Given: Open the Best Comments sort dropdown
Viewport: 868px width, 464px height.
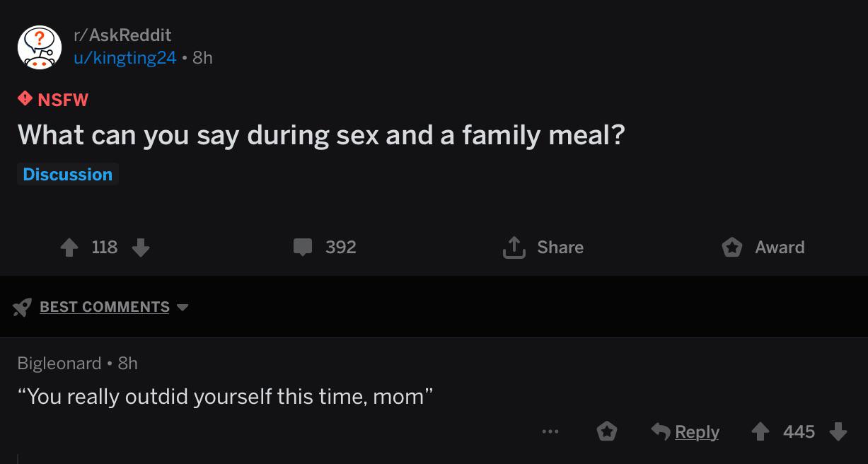Looking at the screenshot, I should pos(105,306).
